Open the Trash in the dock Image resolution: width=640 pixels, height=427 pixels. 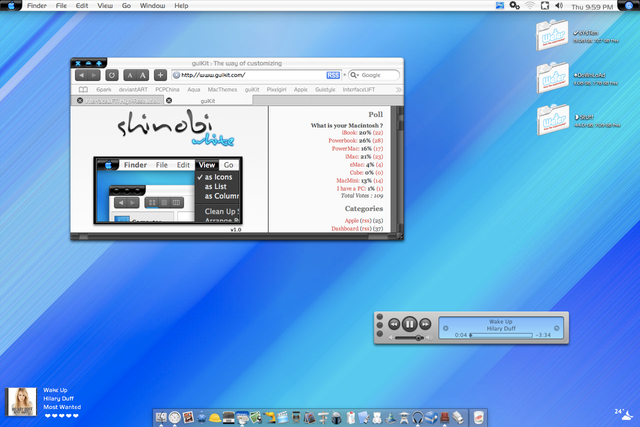tap(478, 417)
